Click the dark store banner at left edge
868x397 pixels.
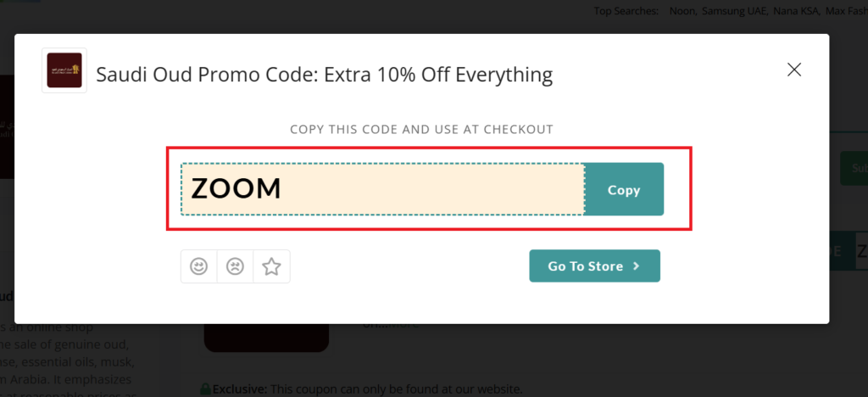click(x=7, y=127)
